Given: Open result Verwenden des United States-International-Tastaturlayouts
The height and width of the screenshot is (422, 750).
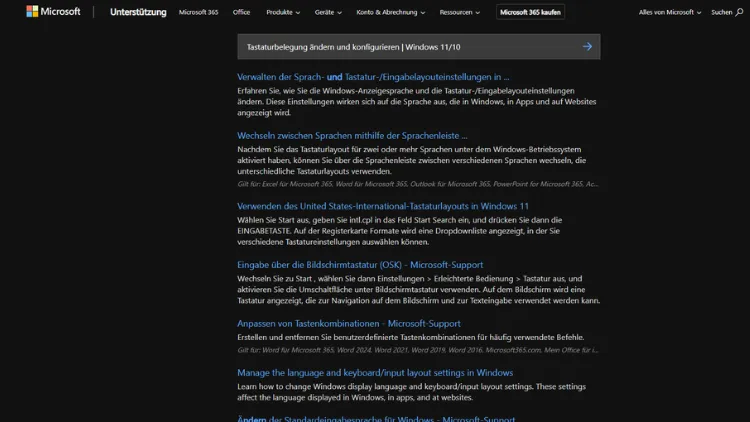Looking at the screenshot, I should click(x=383, y=206).
